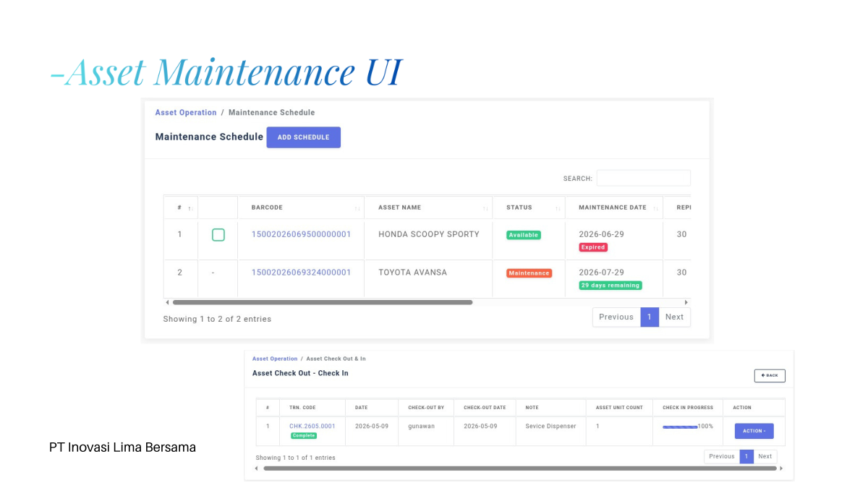The width and height of the screenshot is (868, 488).
Task: Open transaction CHK.2605.0001 link
Action: click(312, 426)
